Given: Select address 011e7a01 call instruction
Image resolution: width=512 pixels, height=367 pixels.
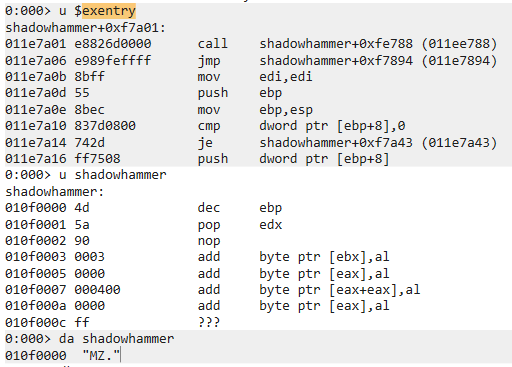Looking at the screenshot, I should click(251, 44).
